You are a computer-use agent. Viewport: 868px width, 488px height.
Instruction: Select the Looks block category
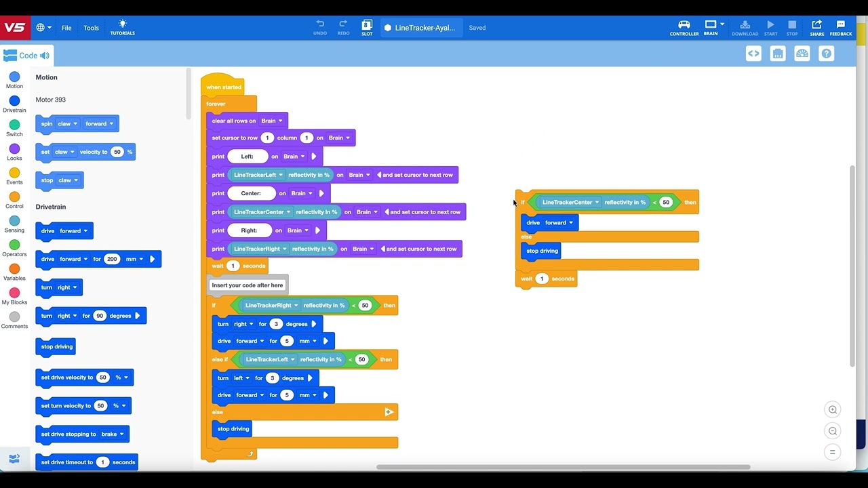click(x=14, y=152)
